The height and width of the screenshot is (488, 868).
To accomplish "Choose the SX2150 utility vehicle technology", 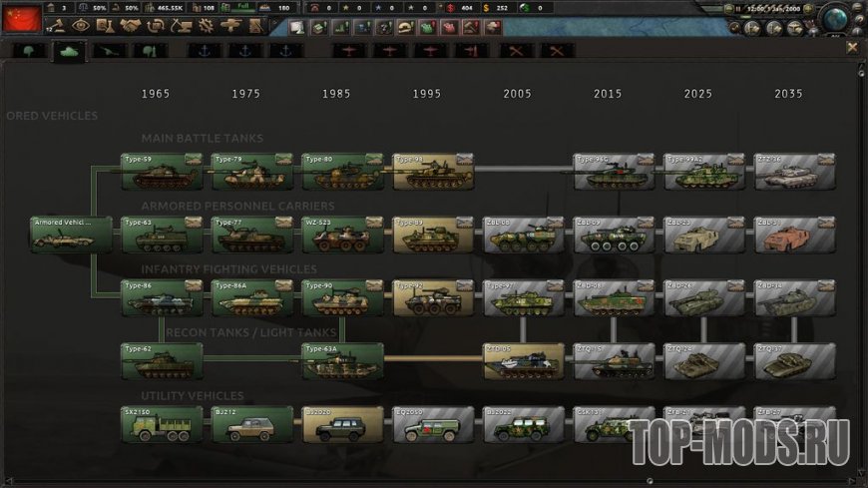I will point(162,424).
